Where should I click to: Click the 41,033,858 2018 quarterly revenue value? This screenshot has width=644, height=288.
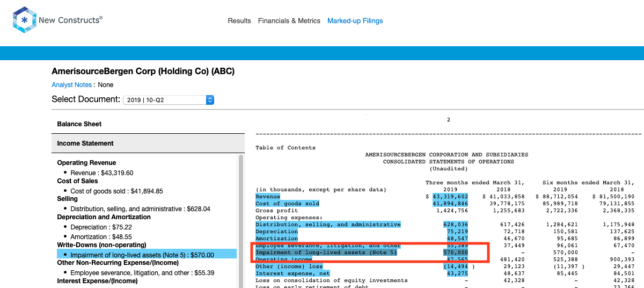pyautogui.click(x=507, y=197)
